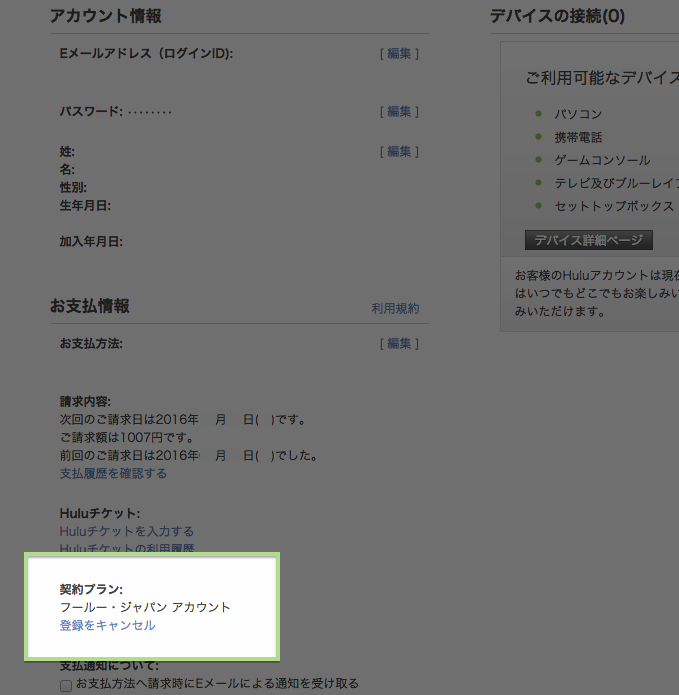Screen dimensions: 679x695
Task: Click Huluチケットを入力する link
Action: pyautogui.click(x=127, y=531)
